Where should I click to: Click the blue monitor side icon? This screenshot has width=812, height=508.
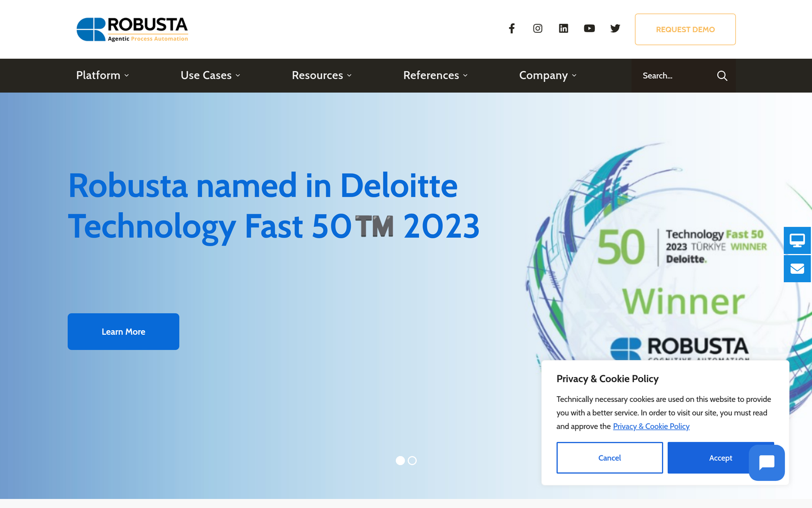[x=797, y=240]
